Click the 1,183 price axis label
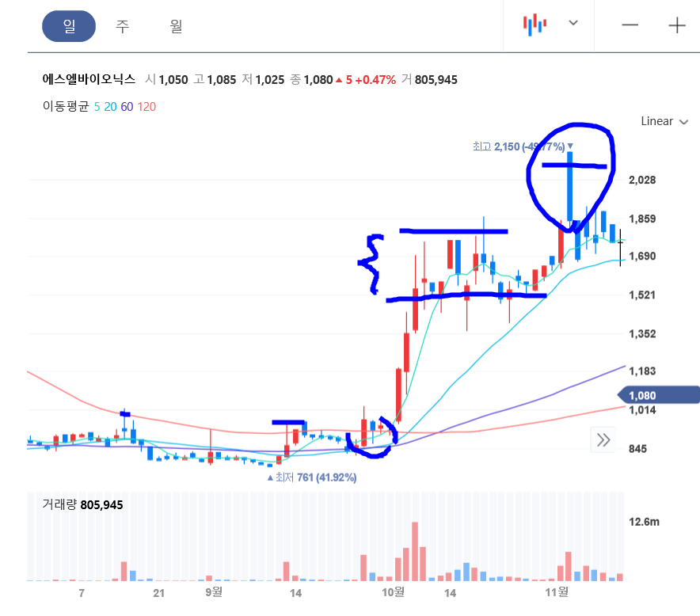 point(642,371)
